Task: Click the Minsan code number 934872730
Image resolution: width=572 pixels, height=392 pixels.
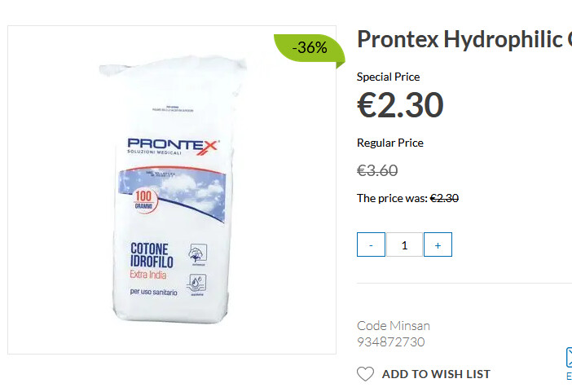Action: click(x=390, y=342)
